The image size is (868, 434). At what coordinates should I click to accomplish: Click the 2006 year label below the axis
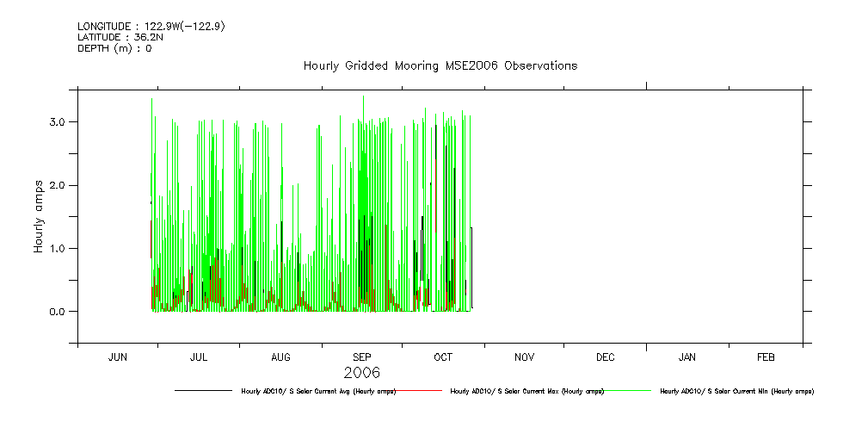click(361, 373)
